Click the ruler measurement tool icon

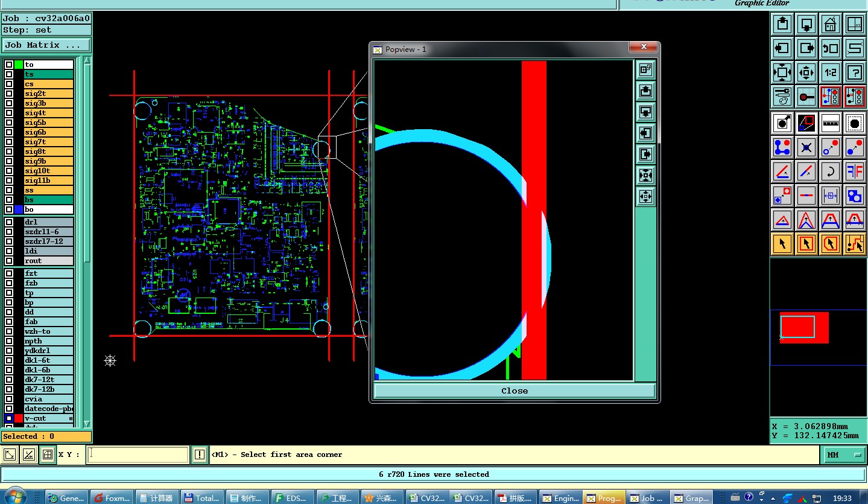click(831, 123)
